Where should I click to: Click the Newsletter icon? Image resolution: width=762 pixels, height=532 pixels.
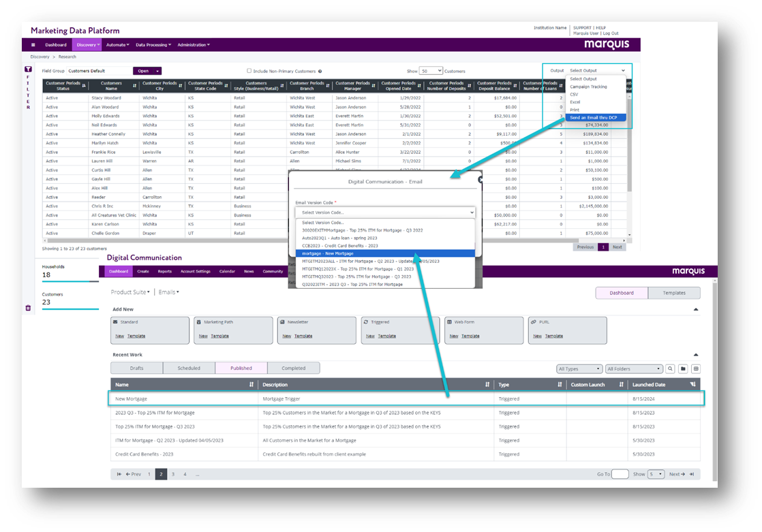282,322
